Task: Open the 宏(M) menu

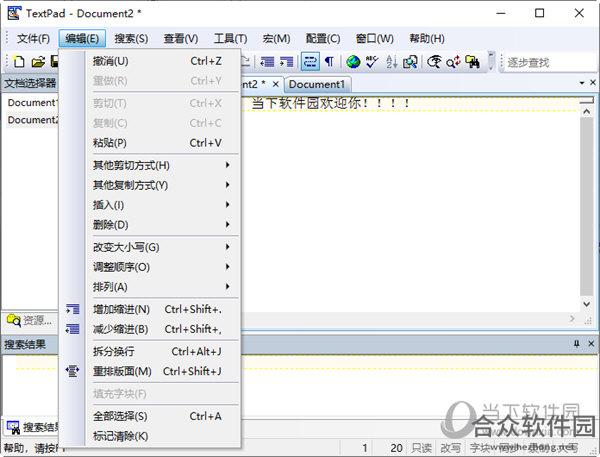Action: point(276,39)
